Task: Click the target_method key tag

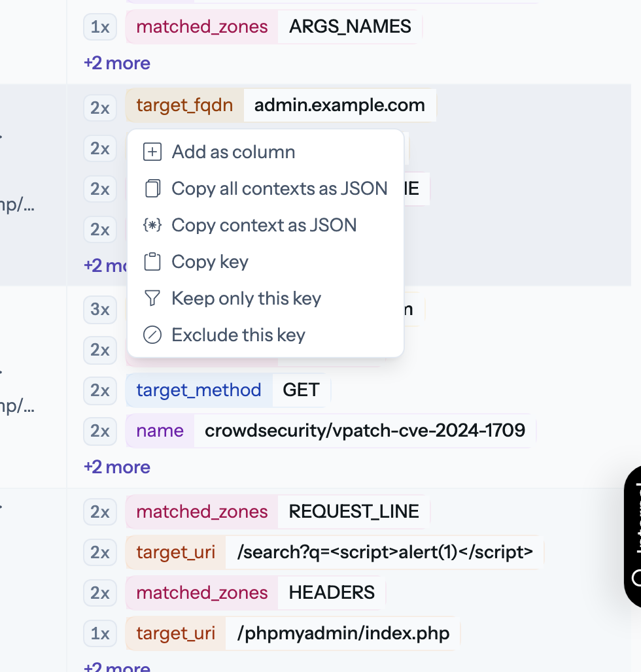Action: pyautogui.click(x=199, y=390)
